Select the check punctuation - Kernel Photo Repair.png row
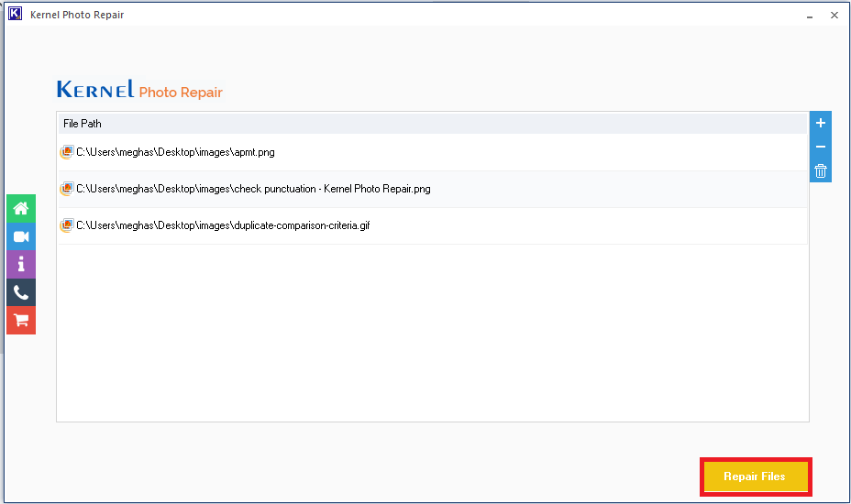 tap(433, 190)
